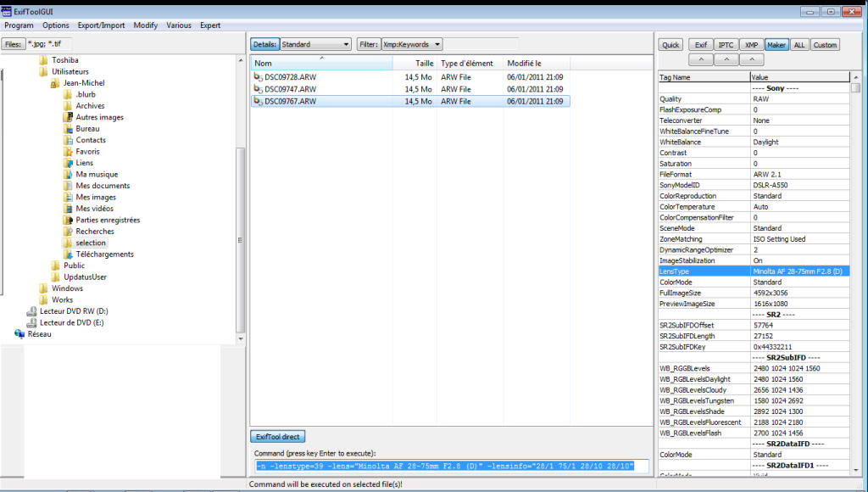
Task: Switch metadata view to Custom
Action: [825, 45]
